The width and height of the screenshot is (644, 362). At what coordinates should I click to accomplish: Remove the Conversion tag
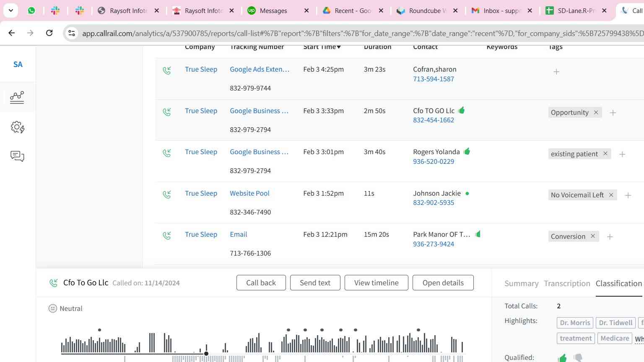(x=592, y=236)
